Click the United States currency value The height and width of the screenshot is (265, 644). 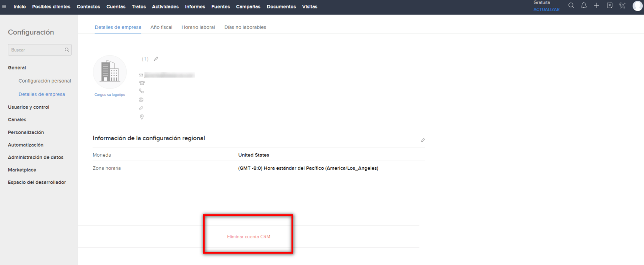pyautogui.click(x=253, y=155)
